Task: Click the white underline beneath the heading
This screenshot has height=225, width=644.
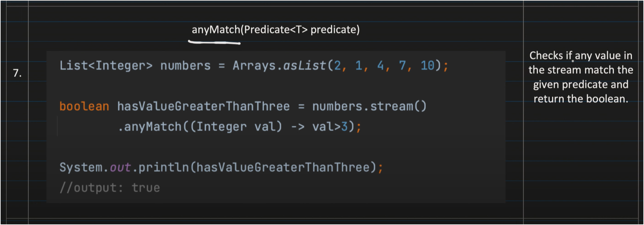Action: (x=214, y=42)
